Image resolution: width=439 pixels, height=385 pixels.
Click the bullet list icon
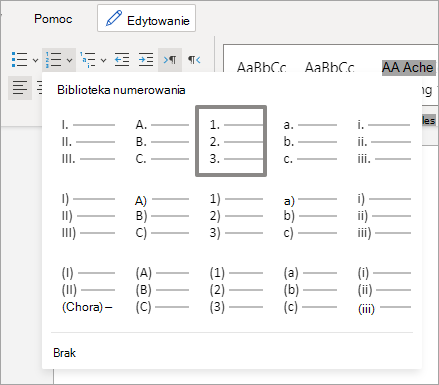tap(19, 60)
